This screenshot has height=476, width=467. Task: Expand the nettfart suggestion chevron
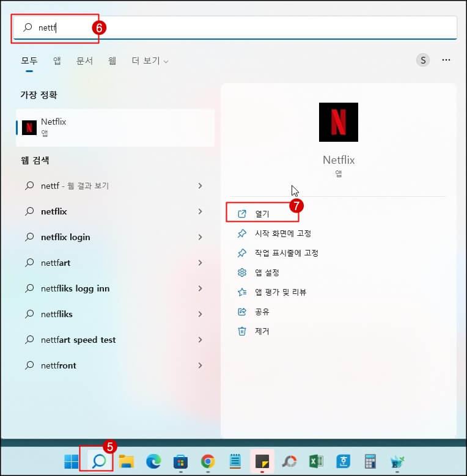[200, 263]
